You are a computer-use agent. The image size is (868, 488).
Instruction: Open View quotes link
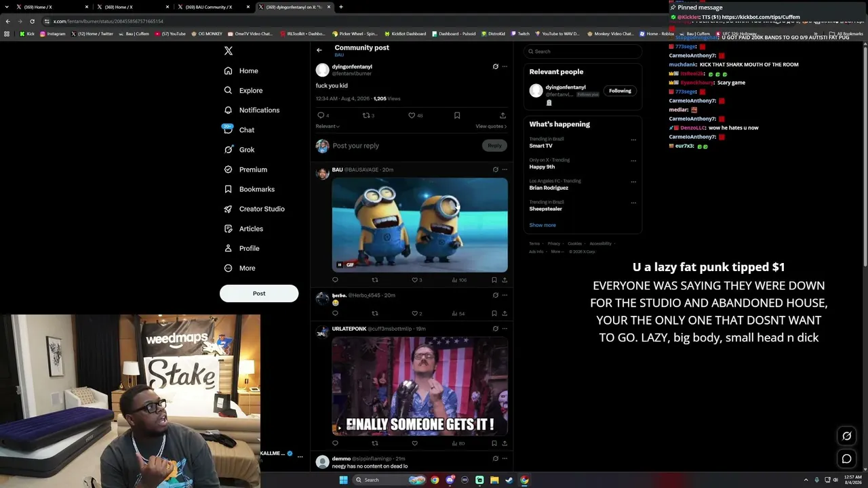pyautogui.click(x=491, y=126)
